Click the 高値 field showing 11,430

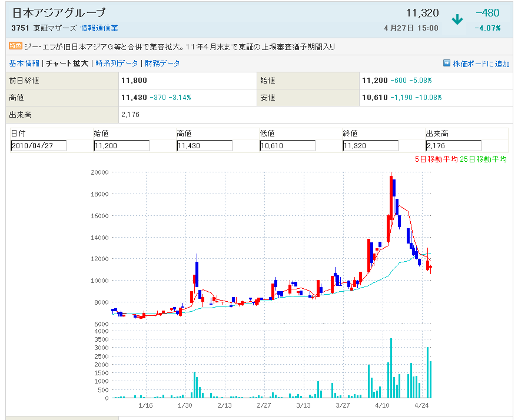pyautogui.click(x=204, y=146)
